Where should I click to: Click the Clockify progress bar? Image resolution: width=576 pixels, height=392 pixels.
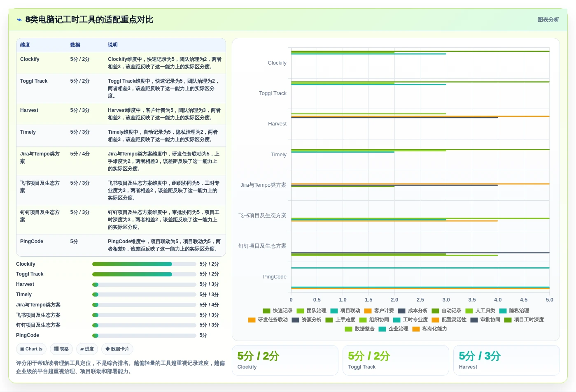[144, 264]
